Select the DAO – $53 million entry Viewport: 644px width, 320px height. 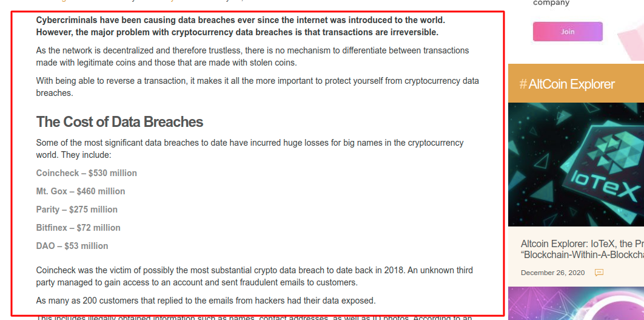(x=72, y=245)
